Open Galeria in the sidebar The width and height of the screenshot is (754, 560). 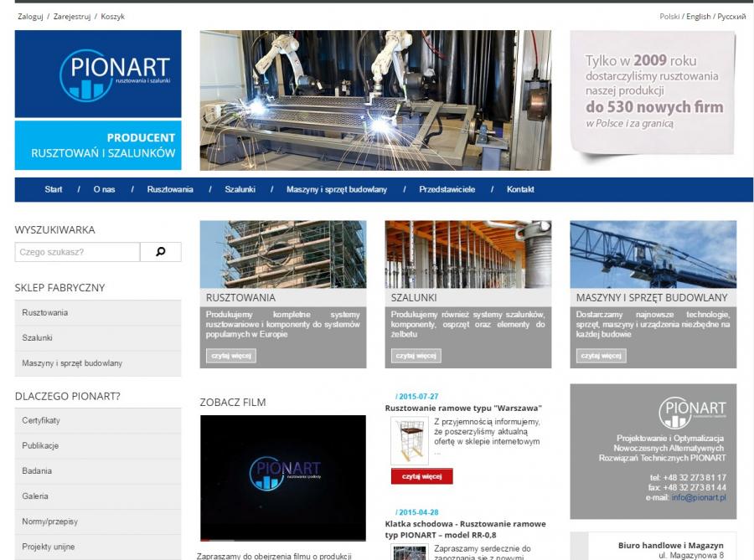pyautogui.click(x=98, y=496)
